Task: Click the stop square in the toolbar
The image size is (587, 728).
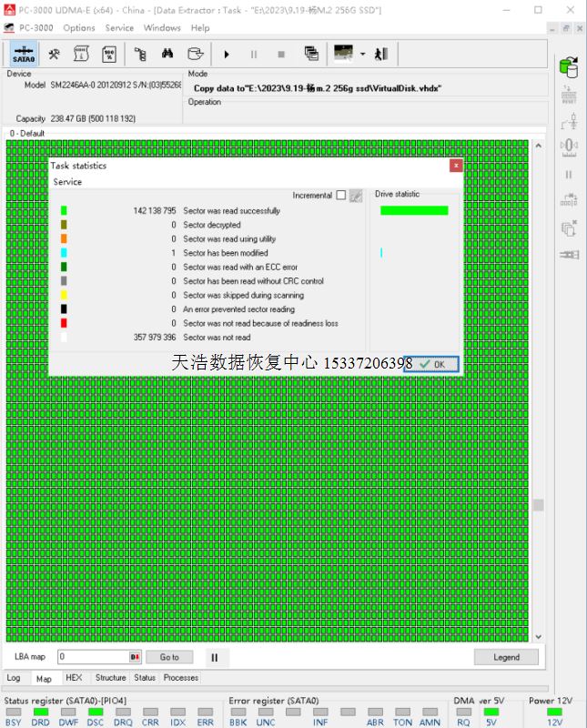Action: tap(281, 54)
